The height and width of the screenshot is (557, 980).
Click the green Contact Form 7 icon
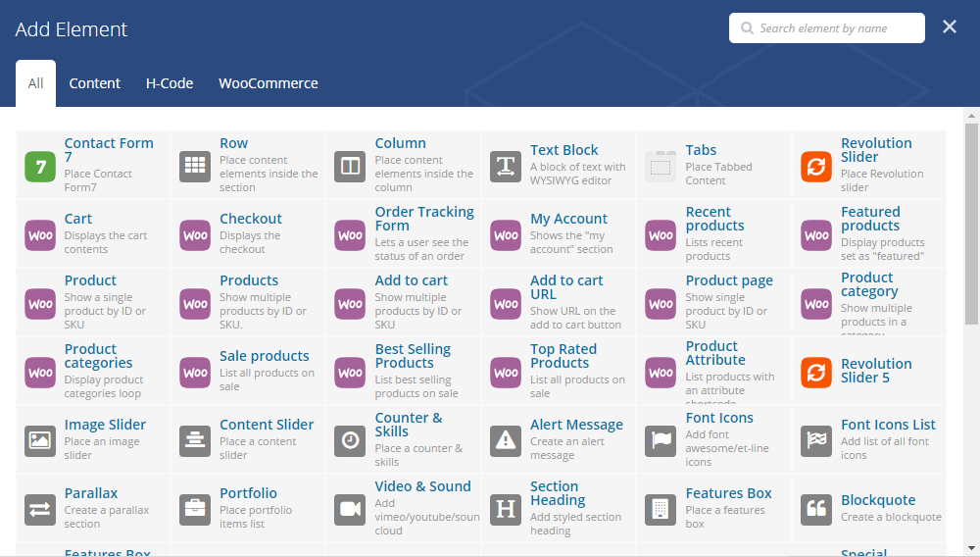tap(40, 167)
